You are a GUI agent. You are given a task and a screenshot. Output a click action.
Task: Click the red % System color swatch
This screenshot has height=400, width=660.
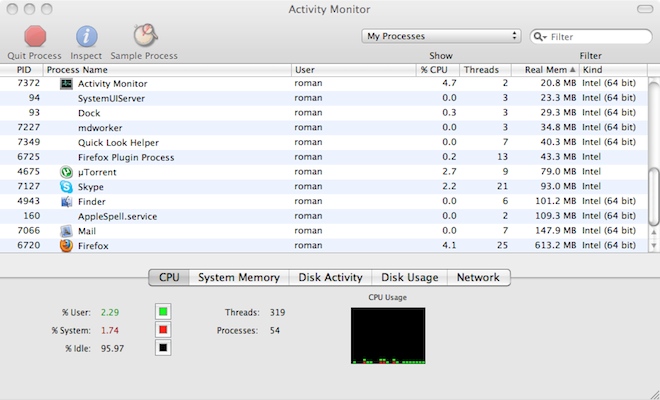pyautogui.click(x=163, y=330)
